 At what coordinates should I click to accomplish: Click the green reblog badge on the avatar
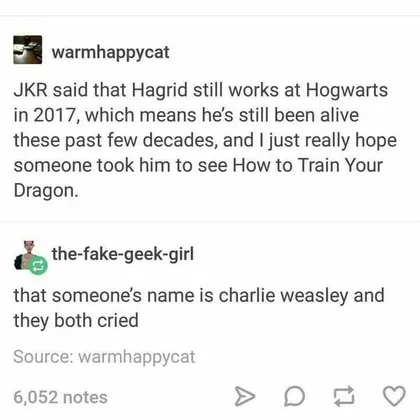pos(38,266)
